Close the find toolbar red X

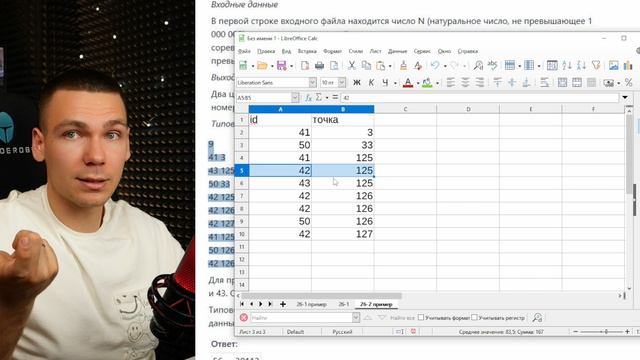pyautogui.click(x=244, y=318)
